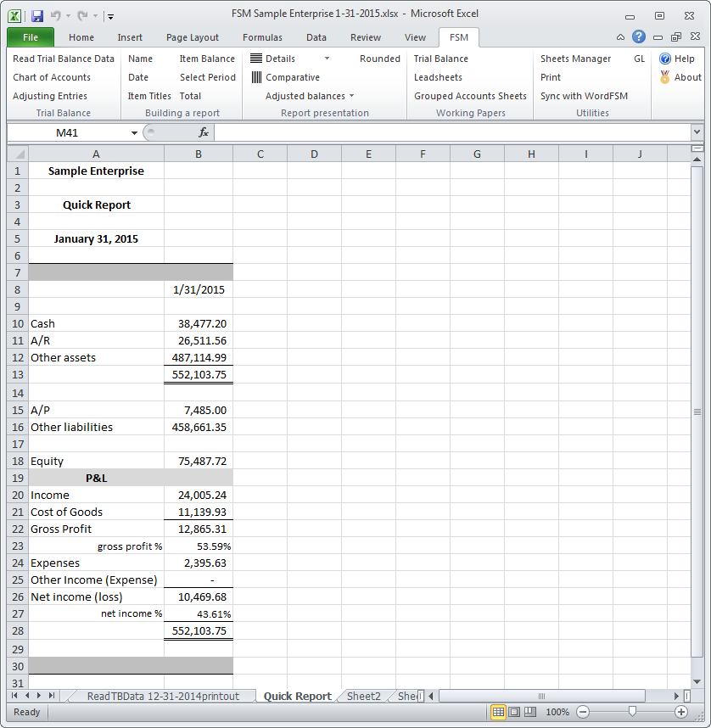Screen dimensions: 711x728
Task: Click the Insert Function fx icon
Action: pos(204,132)
